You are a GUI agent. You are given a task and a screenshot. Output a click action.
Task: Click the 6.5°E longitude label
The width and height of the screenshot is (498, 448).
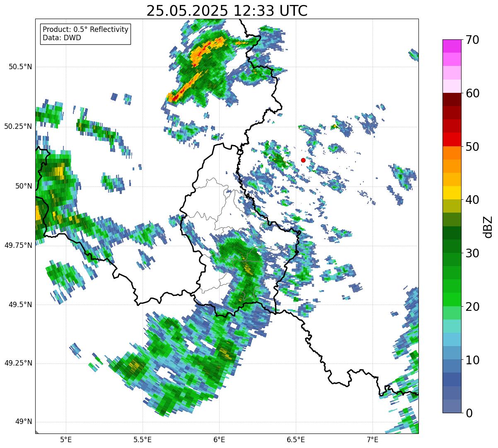tap(296, 439)
